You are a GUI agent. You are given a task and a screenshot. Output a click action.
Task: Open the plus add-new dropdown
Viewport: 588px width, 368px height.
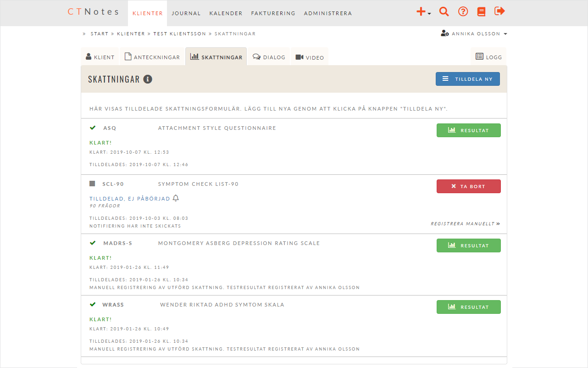point(423,12)
